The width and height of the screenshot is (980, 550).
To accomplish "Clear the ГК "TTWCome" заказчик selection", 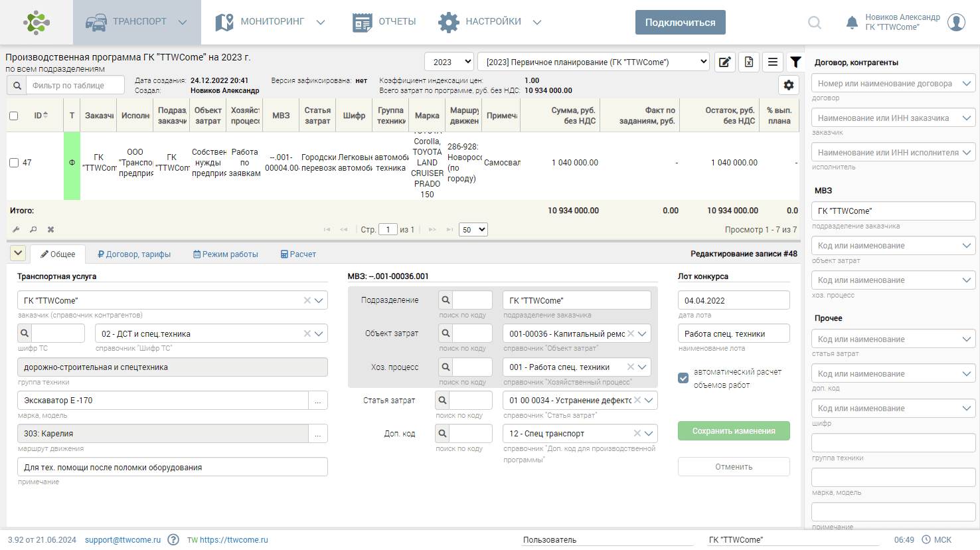I will coord(307,300).
